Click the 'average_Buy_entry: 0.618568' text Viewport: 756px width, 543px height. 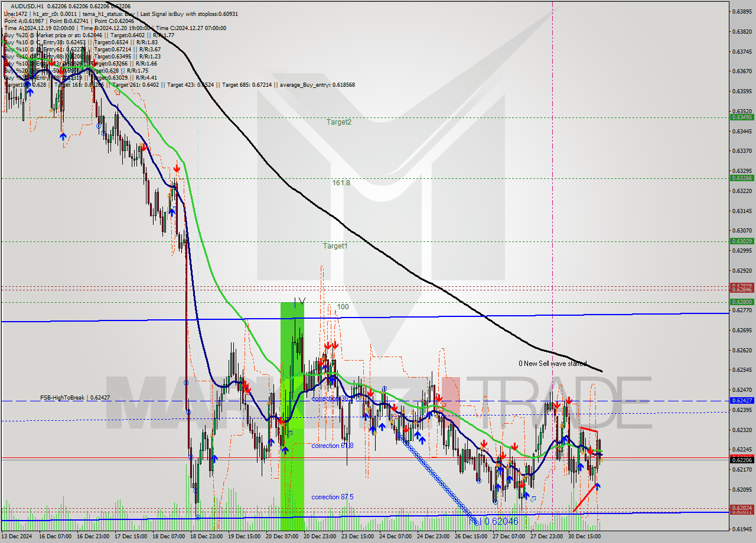[318, 84]
